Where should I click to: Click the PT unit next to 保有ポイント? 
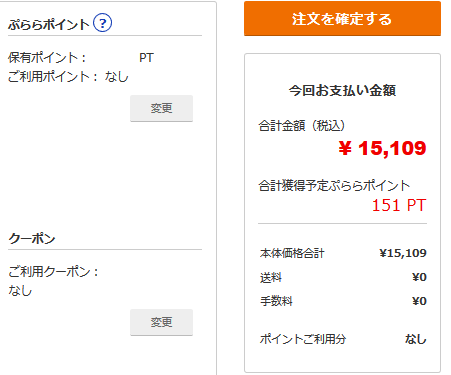point(146,58)
